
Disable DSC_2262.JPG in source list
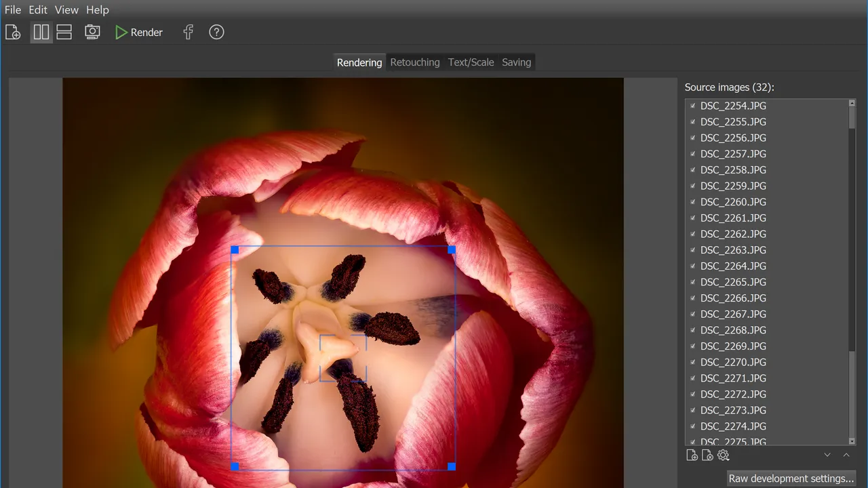pyautogui.click(x=692, y=234)
